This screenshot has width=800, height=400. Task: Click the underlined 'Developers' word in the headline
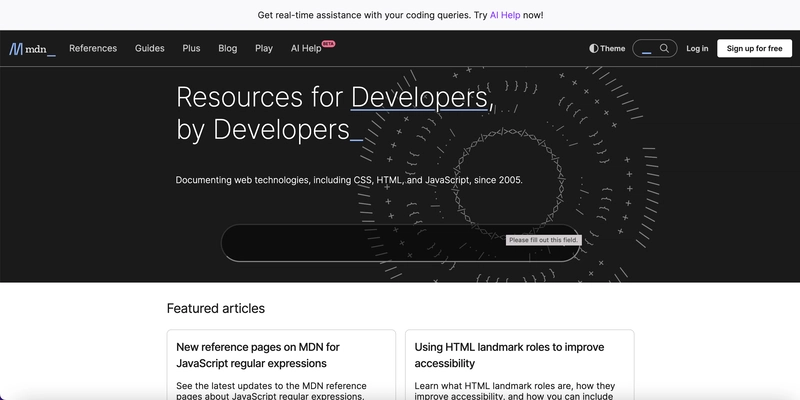pos(419,97)
